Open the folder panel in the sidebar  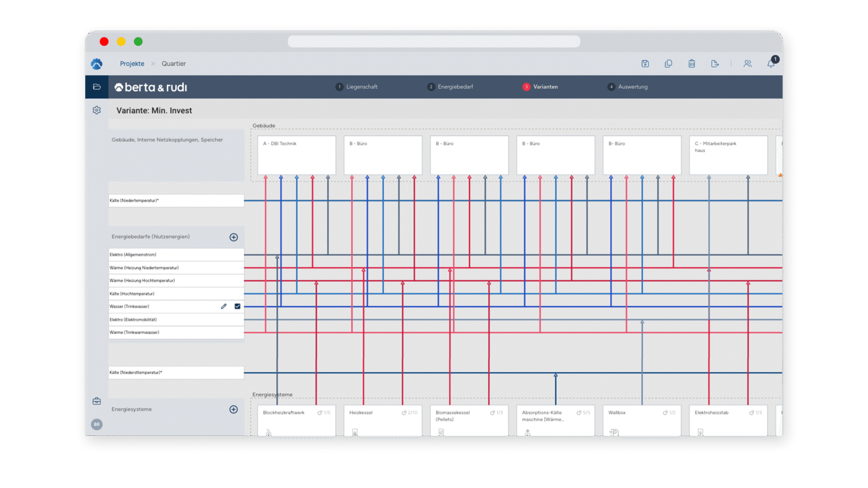[x=97, y=87]
